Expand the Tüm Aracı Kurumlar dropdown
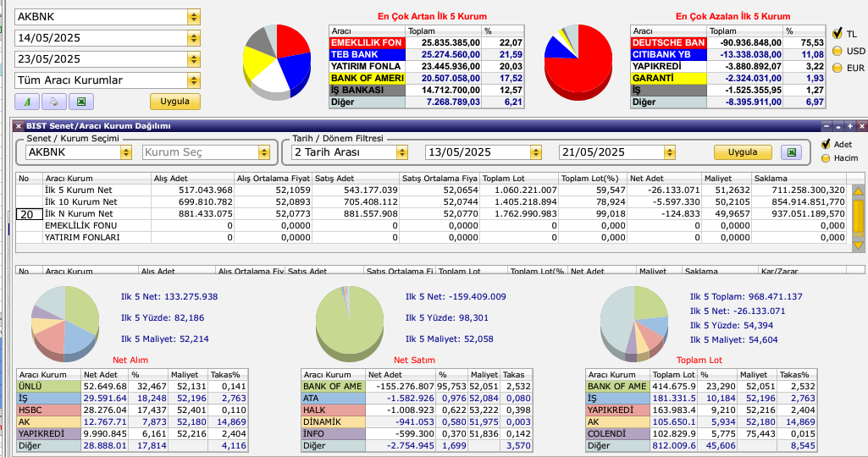Viewport: 868px width, 457px height. (193, 80)
